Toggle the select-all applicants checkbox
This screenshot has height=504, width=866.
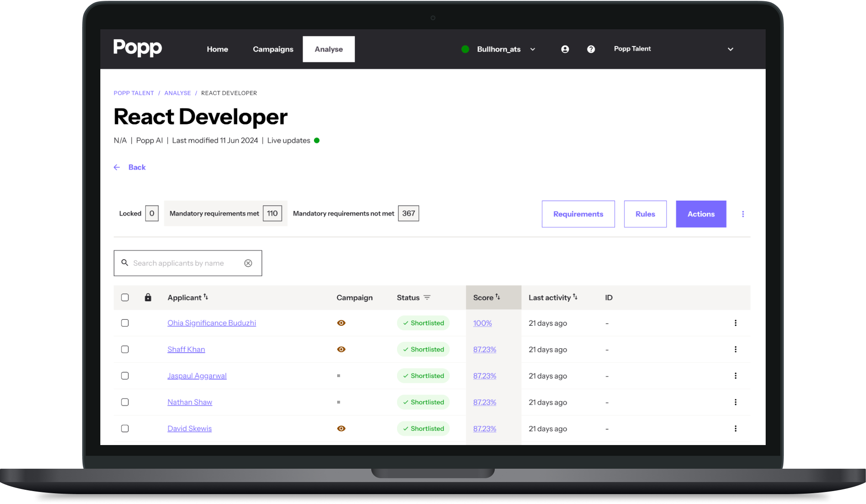[125, 297]
